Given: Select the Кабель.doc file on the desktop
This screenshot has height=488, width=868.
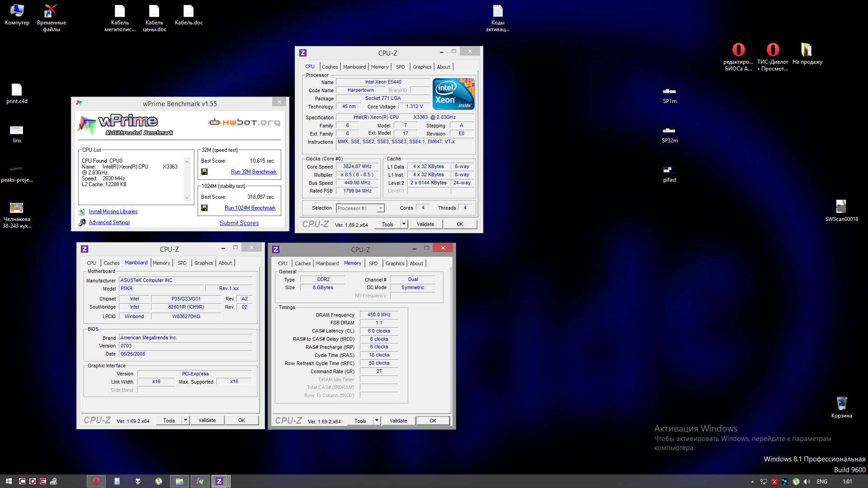Looking at the screenshot, I should pos(189,14).
